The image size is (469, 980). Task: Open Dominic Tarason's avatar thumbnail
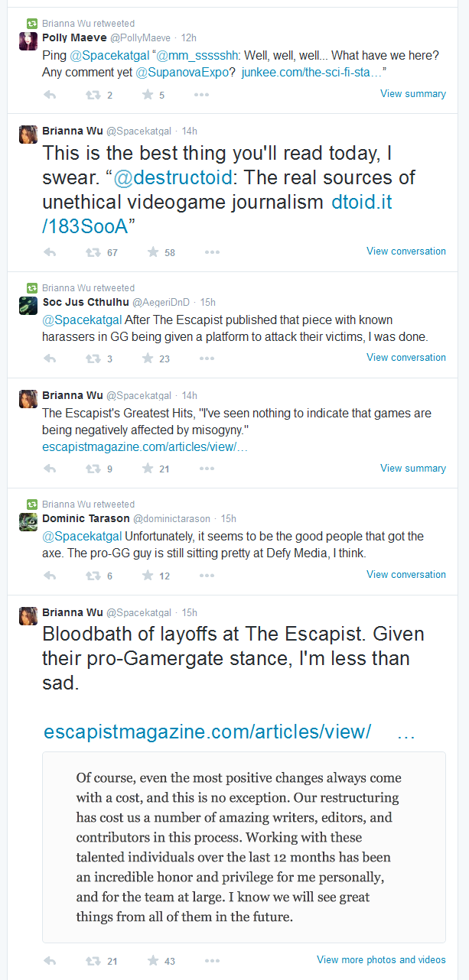28,521
